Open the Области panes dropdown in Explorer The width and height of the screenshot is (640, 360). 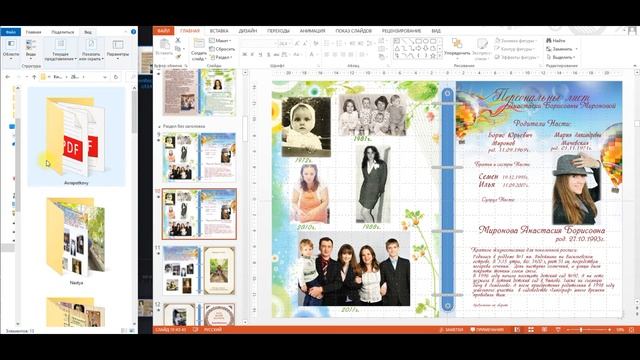point(11,49)
